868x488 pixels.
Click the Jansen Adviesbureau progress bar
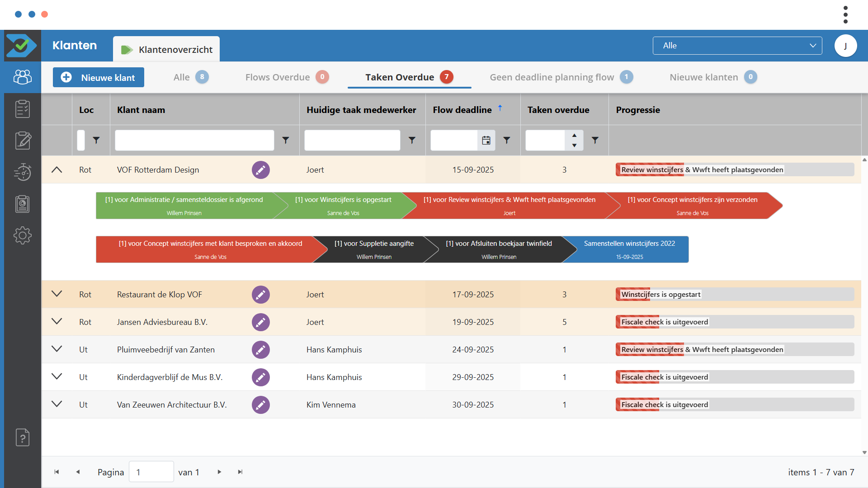[734, 322]
